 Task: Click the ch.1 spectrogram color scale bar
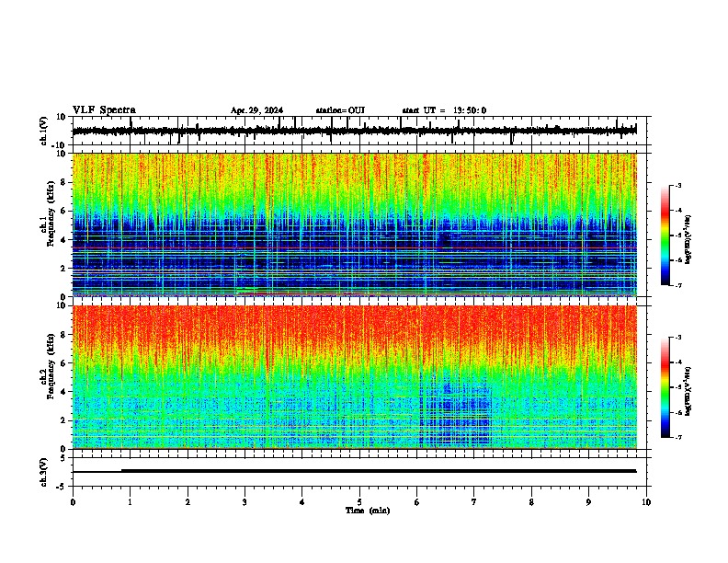coord(665,236)
